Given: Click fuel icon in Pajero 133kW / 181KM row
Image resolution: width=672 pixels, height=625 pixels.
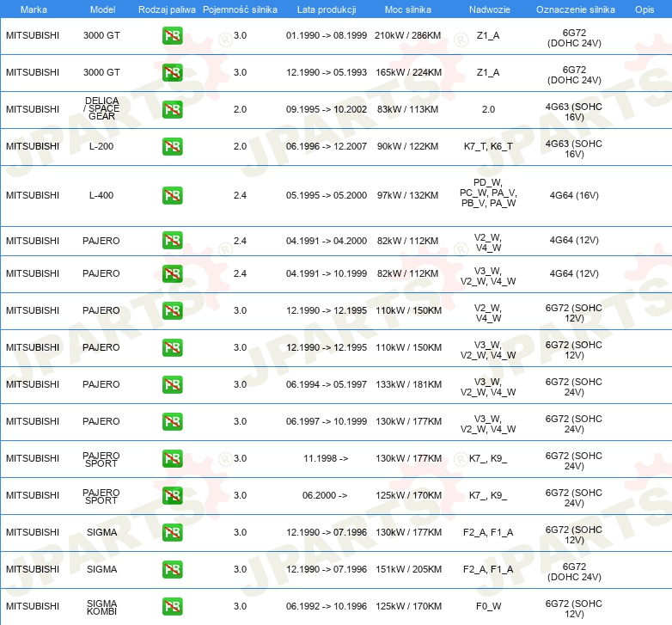Looking at the screenshot, I should click(172, 385).
